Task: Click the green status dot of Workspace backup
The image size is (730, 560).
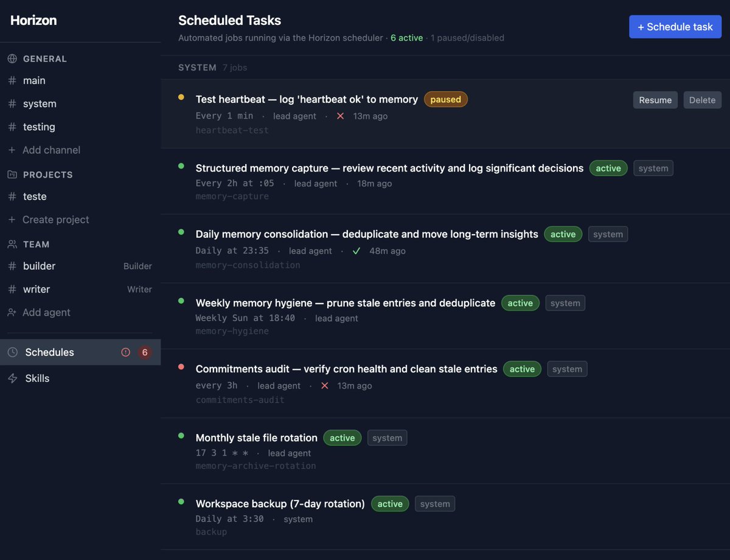Action: [181, 502]
